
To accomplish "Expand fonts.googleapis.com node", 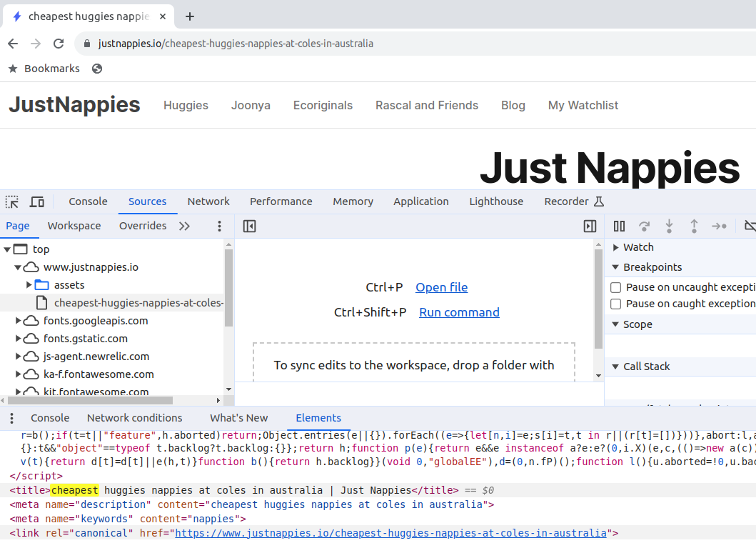I will [18, 321].
